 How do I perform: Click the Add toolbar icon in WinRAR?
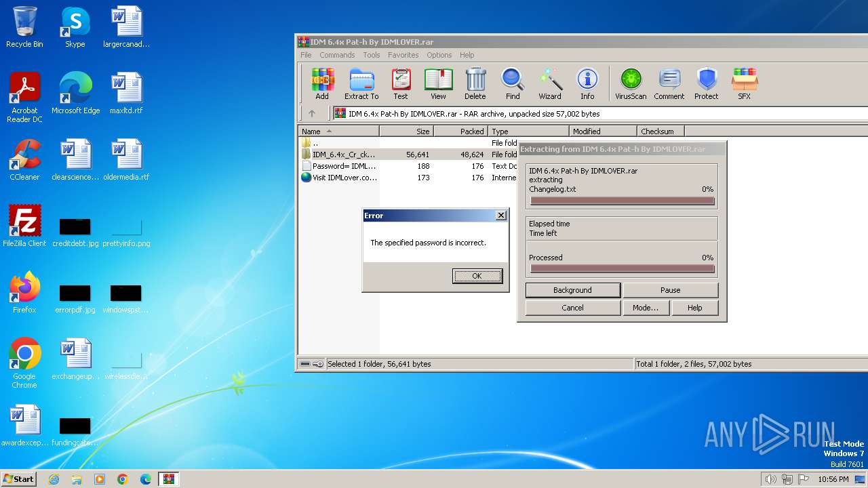tap(322, 84)
